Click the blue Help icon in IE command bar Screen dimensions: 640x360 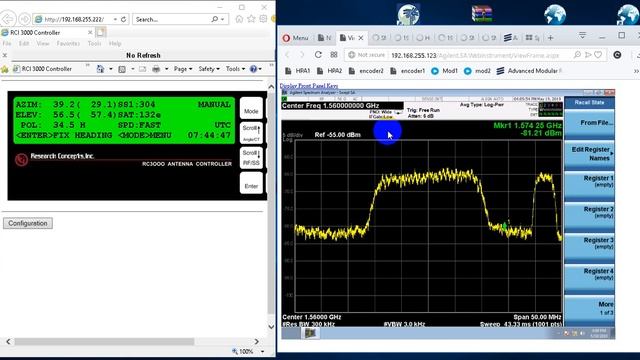[253, 69]
